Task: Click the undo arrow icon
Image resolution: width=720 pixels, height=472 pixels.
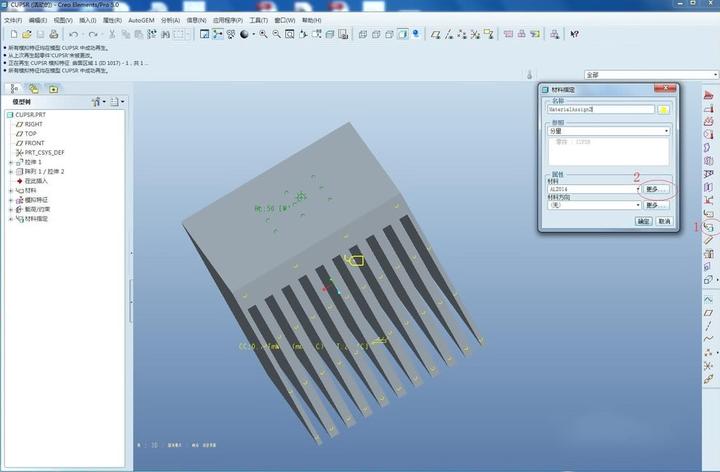Action: pyautogui.click(x=73, y=34)
